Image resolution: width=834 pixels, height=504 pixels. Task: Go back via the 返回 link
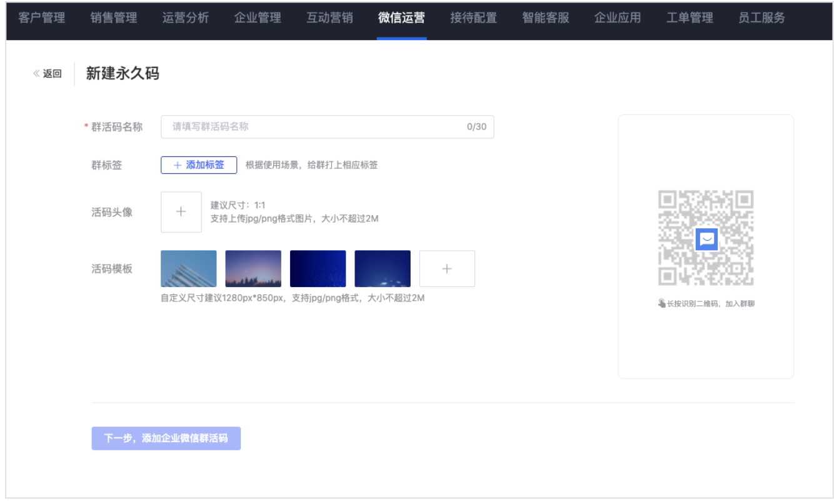click(x=48, y=74)
